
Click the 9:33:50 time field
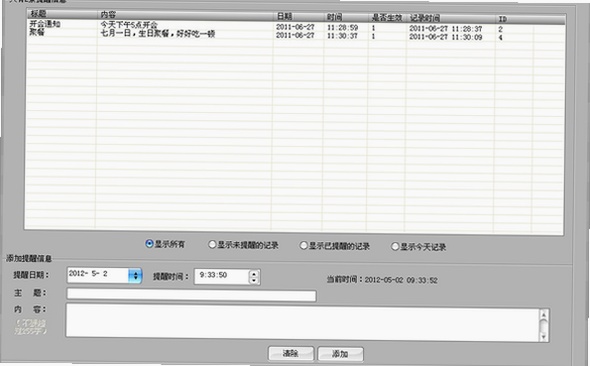pyautogui.click(x=222, y=276)
